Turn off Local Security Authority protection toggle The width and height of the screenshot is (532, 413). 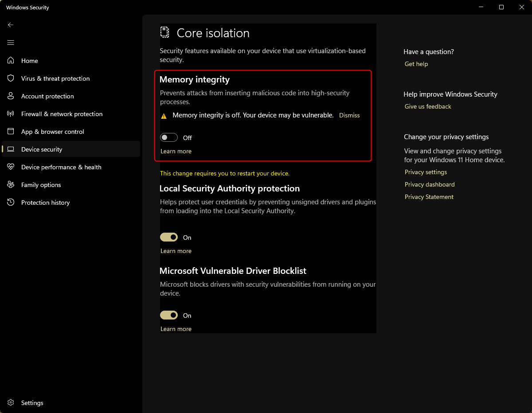[x=169, y=238]
